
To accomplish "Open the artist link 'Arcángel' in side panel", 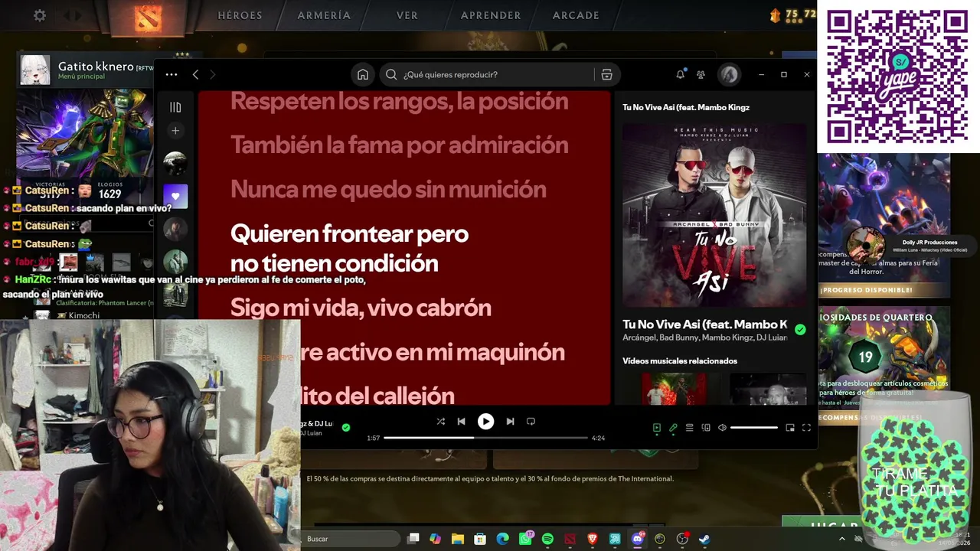I will click(x=639, y=337).
